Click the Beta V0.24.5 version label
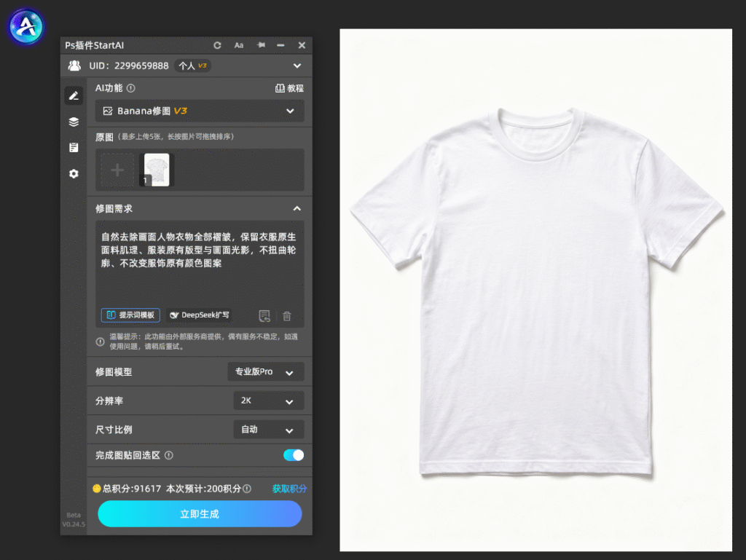The height and width of the screenshot is (560, 746). click(74, 520)
